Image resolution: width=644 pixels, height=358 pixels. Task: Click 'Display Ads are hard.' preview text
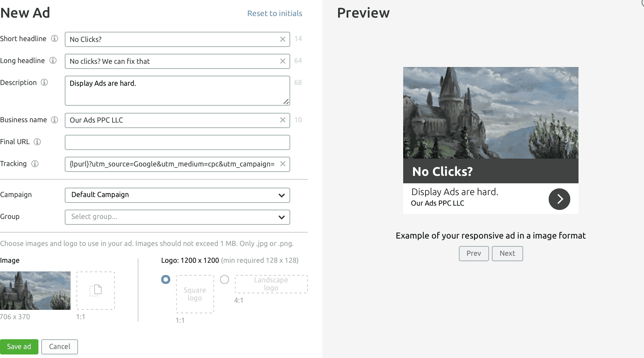coord(455,192)
